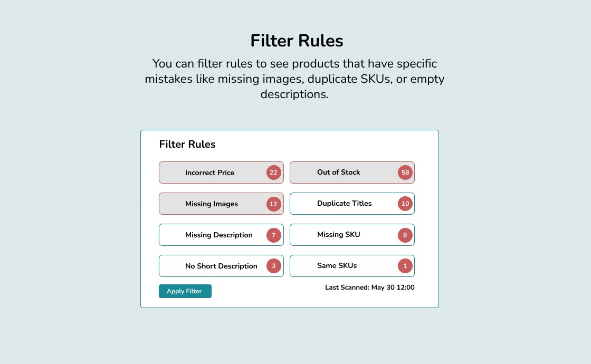Click the red 3 count badge
Viewport: 591px width, 364px height.
point(274,266)
